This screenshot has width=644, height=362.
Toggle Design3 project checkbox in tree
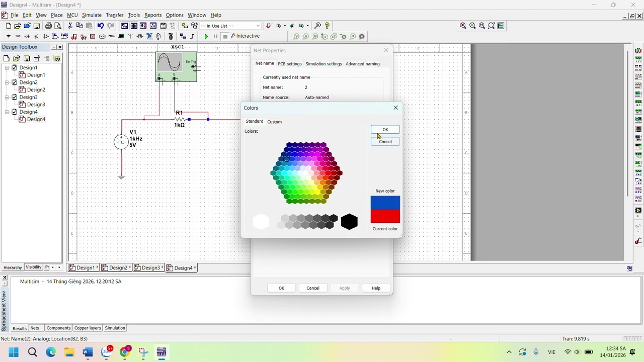click(15, 97)
